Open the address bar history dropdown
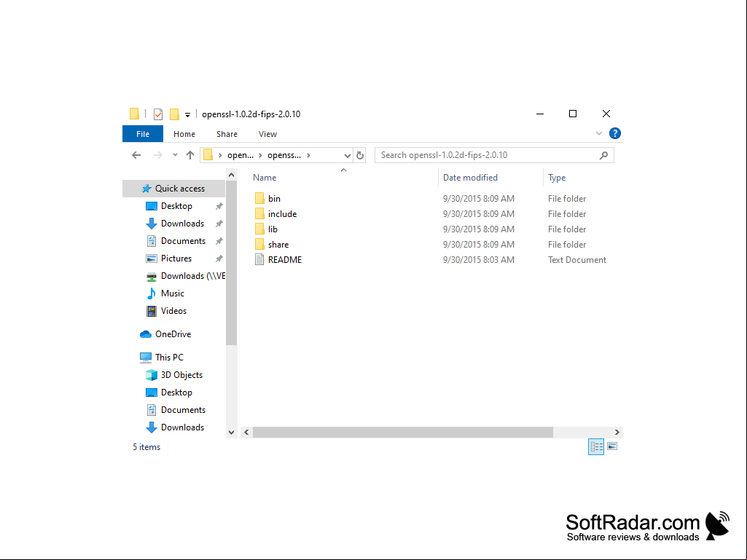Viewport: 747px width, 560px height. coord(348,155)
